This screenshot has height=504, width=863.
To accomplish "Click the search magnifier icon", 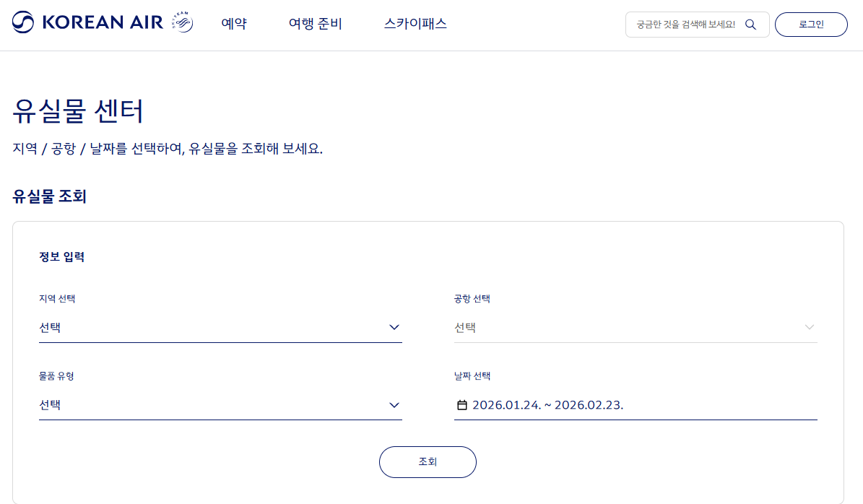I will [x=751, y=24].
